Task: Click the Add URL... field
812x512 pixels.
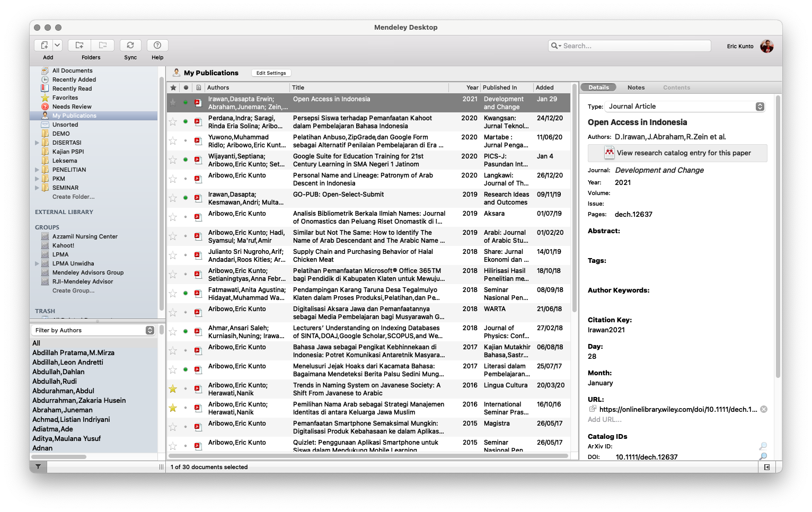Action: pos(605,419)
